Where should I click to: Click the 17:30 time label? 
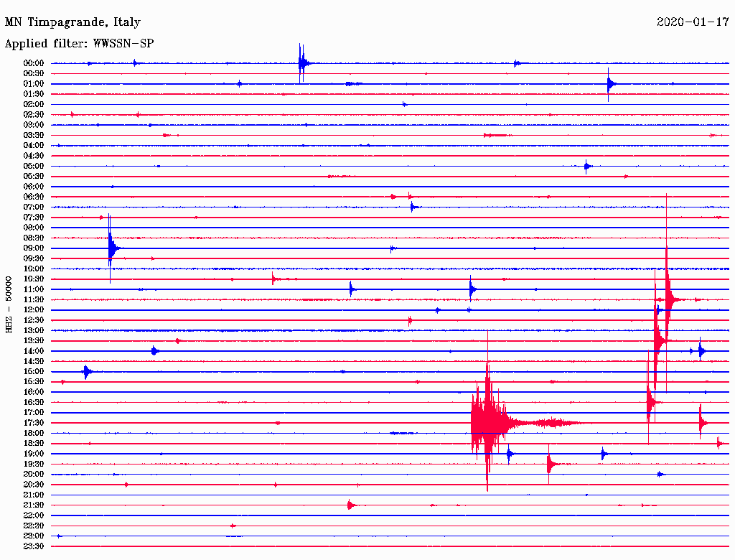coord(34,423)
